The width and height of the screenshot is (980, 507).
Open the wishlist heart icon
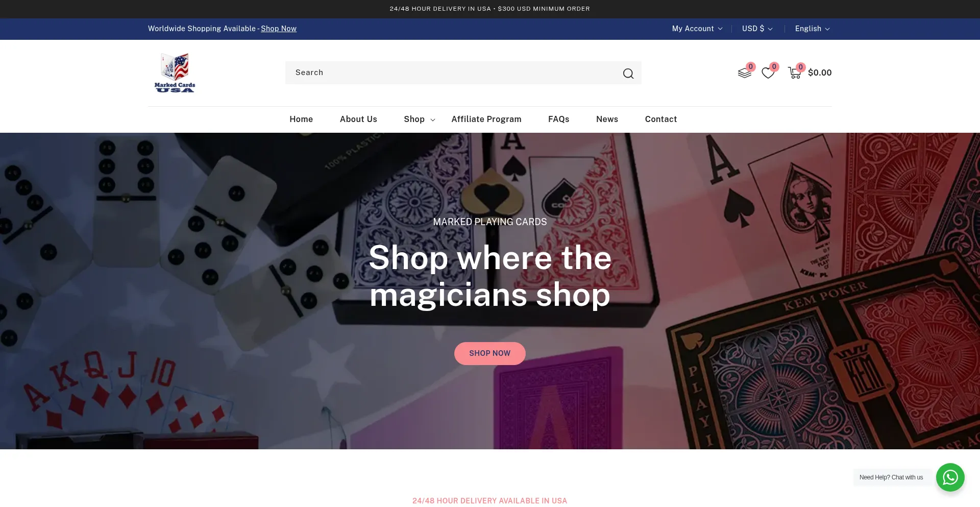(x=768, y=73)
